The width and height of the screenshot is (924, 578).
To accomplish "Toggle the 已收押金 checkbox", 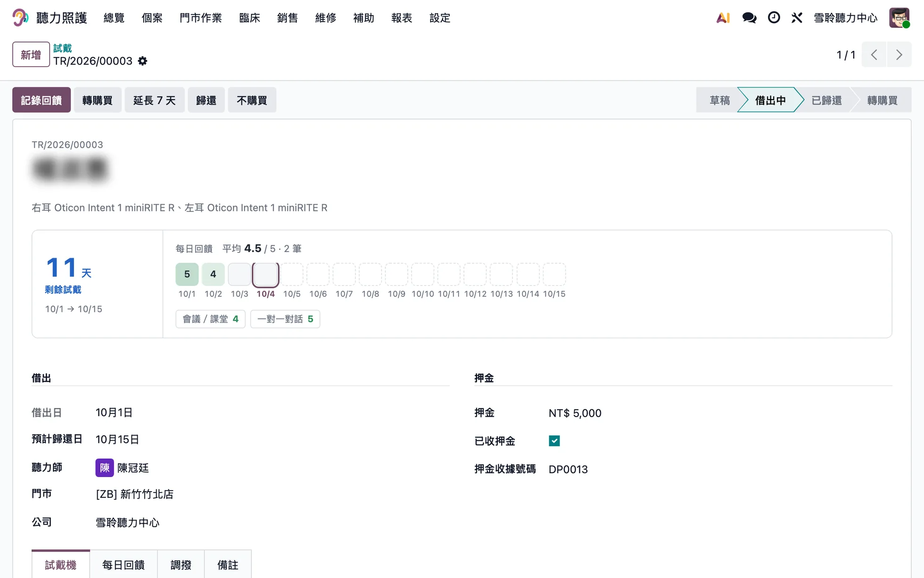I will tap(554, 441).
